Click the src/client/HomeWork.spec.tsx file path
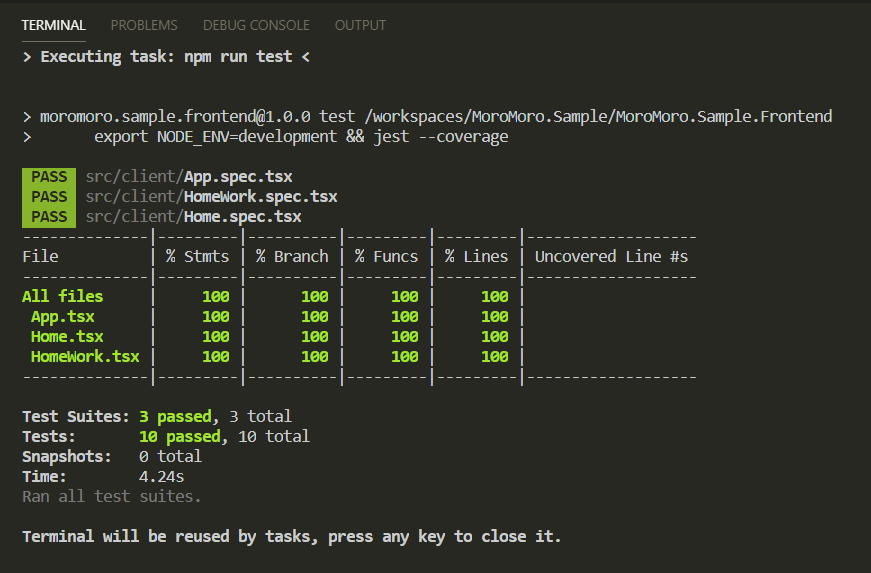The image size is (871, 573). pos(211,197)
